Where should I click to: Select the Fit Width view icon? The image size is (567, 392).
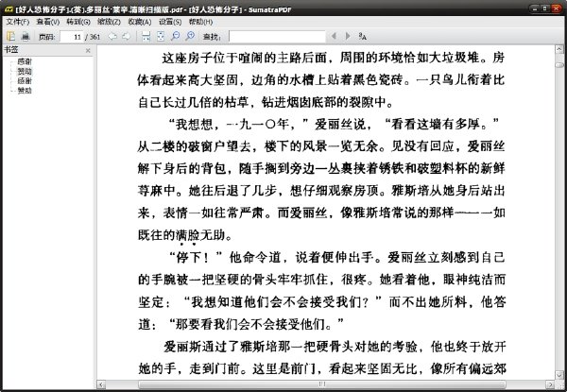146,36
